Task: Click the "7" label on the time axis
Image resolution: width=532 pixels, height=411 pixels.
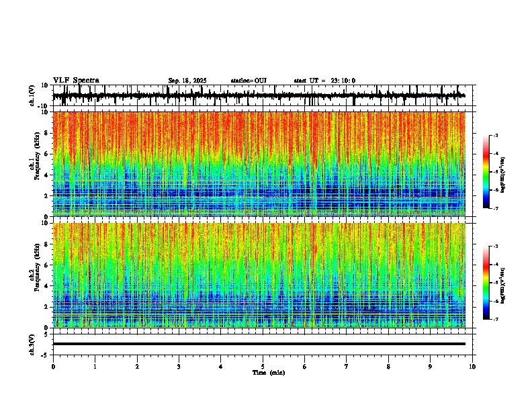Action: (x=347, y=367)
